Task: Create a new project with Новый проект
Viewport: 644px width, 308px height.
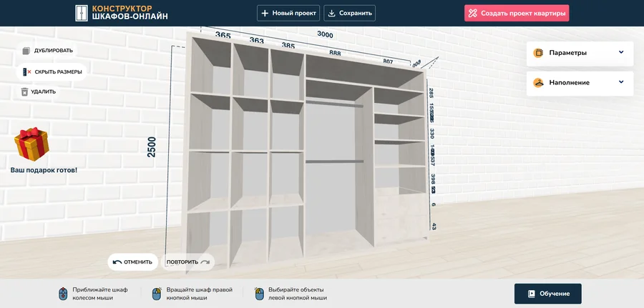Action: click(x=288, y=13)
